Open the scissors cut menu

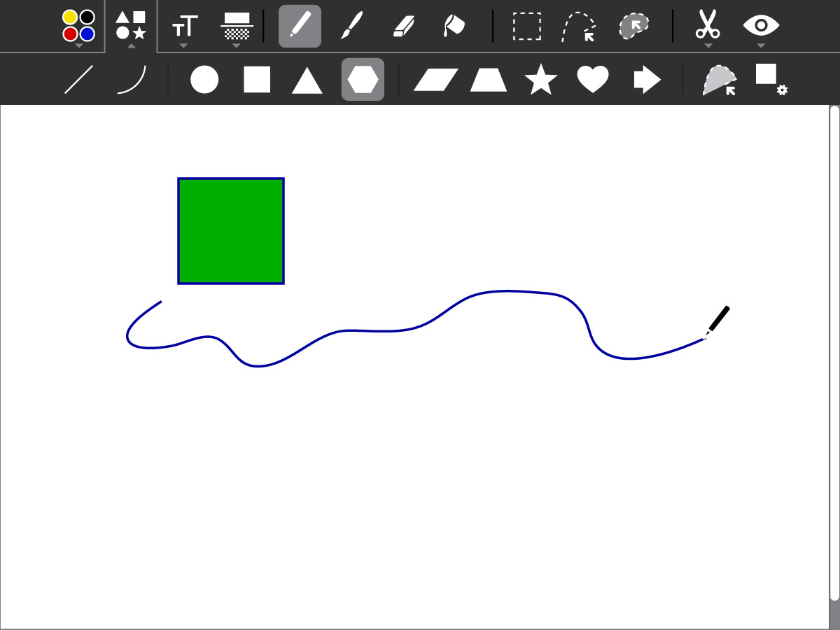[x=708, y=27]
